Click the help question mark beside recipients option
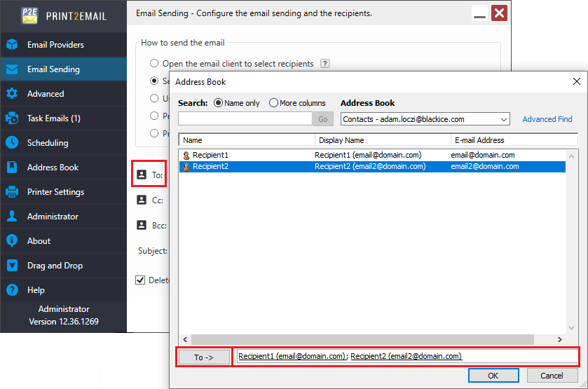588x389 pixels. coord(324,64)
